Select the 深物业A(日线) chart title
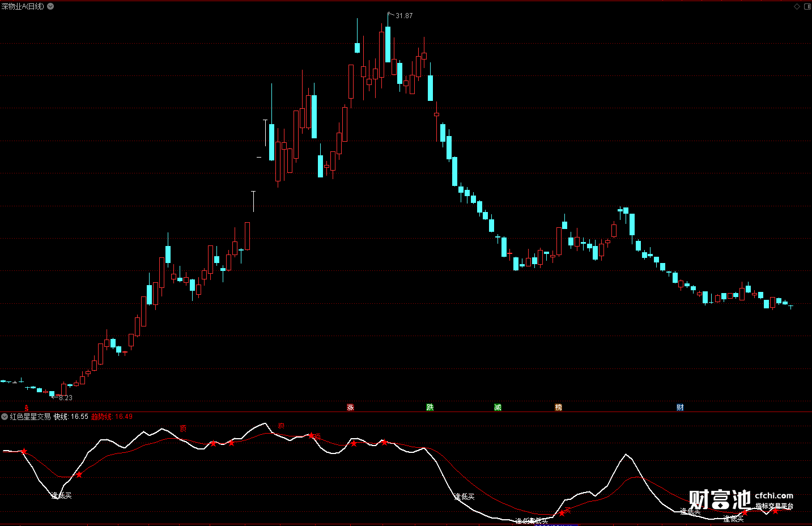Screen dimensions: 812x526 pyautogui.click(x=23, y=6)
